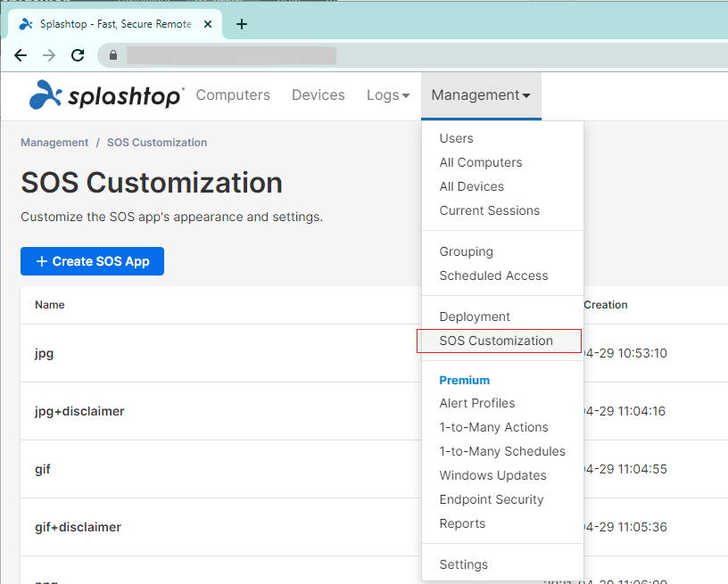Select All Computers menu entry
The height and width of the screenshot is (584, 728).
tap(481, 162)
